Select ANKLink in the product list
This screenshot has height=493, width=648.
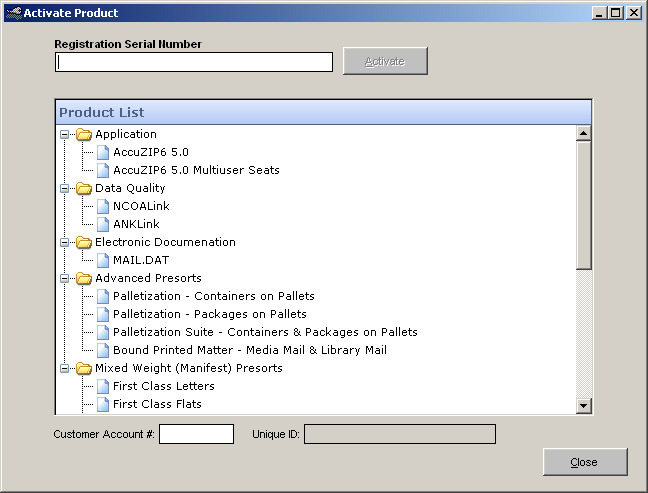pos(136,224)
